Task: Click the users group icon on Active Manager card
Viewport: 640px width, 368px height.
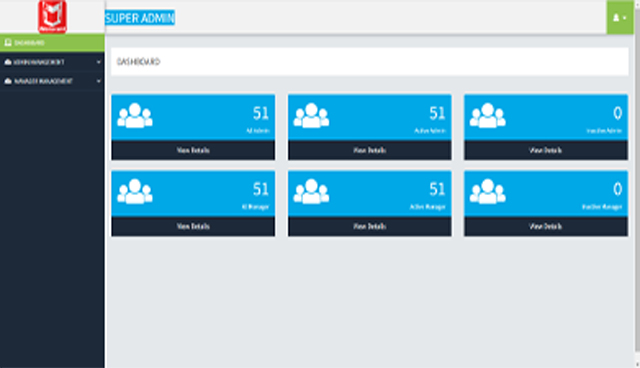Action: [311, 191]
